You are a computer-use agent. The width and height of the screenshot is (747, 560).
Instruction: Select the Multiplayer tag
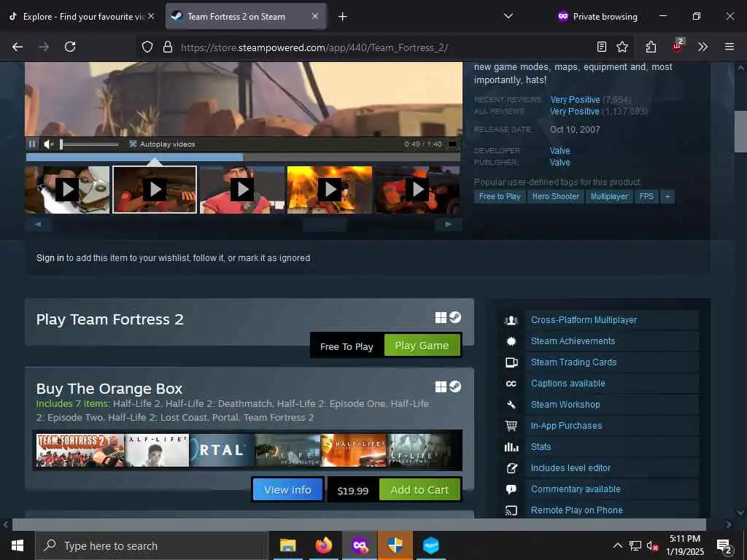609,196
